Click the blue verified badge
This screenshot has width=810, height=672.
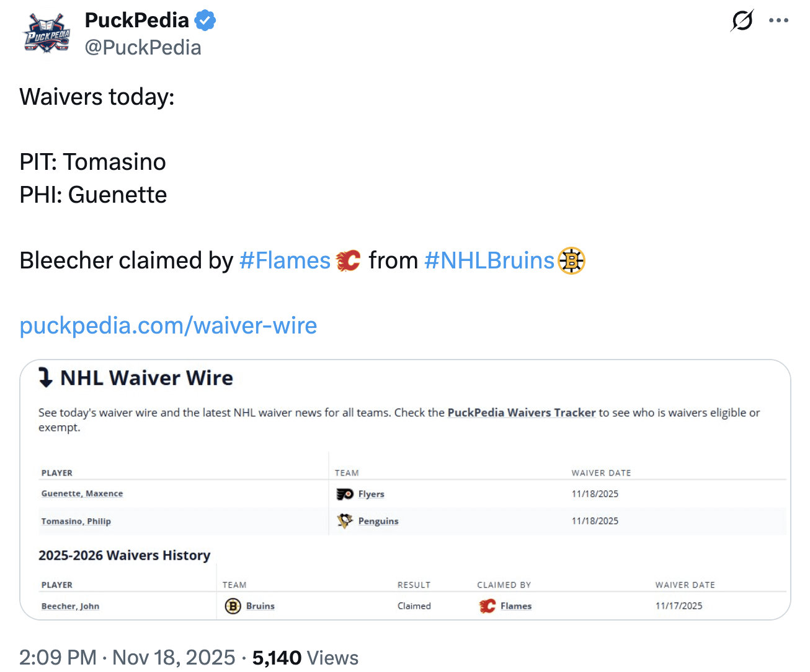205,20
